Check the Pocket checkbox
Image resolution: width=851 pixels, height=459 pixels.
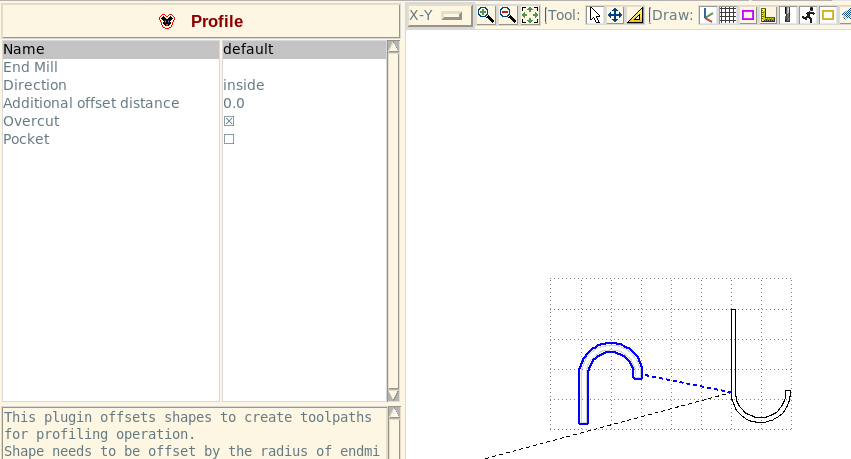[229, 139]
